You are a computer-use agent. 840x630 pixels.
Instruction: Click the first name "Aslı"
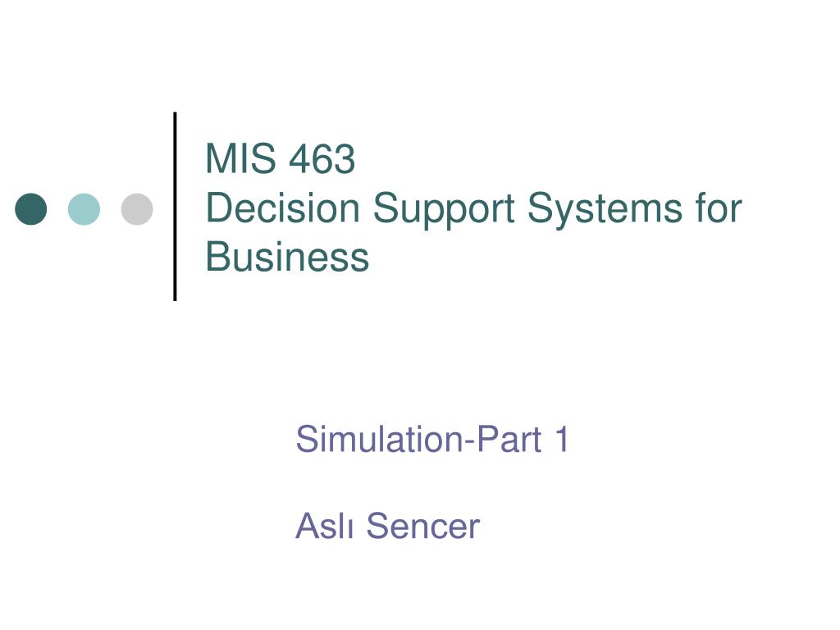point(324,526)
